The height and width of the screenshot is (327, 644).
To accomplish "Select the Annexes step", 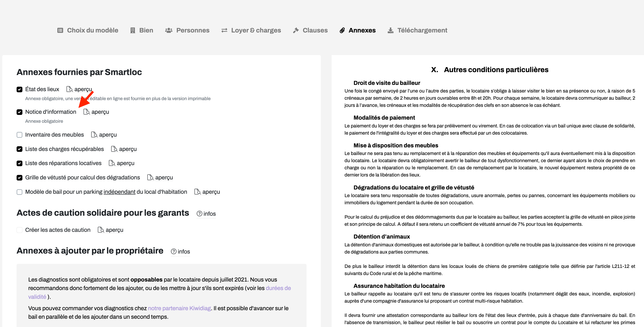I will [357, 30].
